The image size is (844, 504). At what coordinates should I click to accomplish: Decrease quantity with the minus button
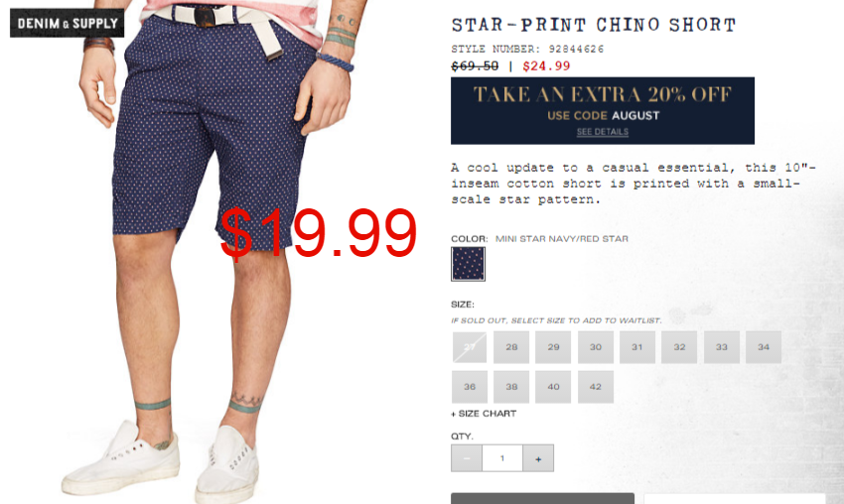point(467,458)
